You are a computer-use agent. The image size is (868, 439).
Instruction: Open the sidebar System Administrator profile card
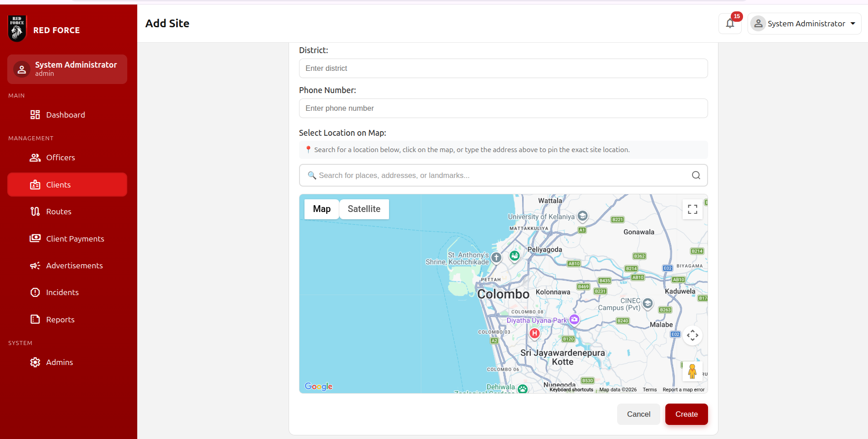click(x=67, y=69)
